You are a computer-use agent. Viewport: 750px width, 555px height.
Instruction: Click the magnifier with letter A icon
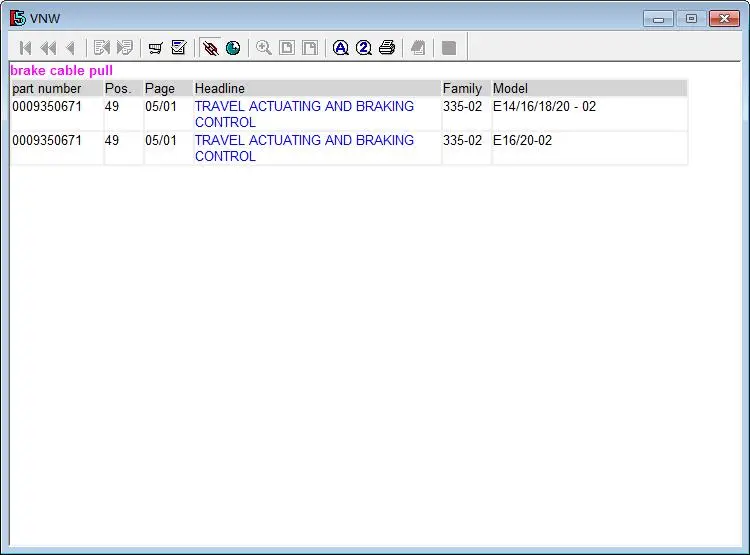[341, 48]
